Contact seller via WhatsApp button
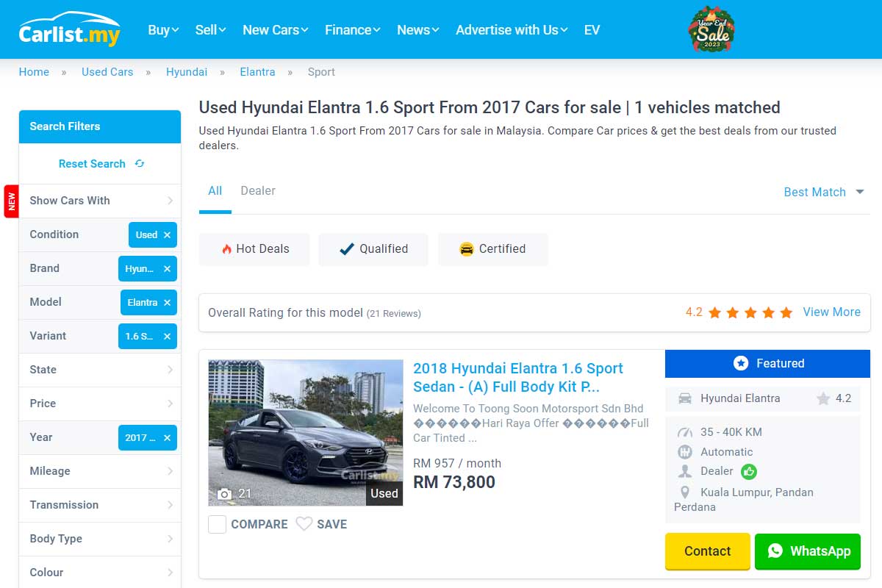Image resolution: width=882 pixels, height=588 pixels. click(807, 551)
